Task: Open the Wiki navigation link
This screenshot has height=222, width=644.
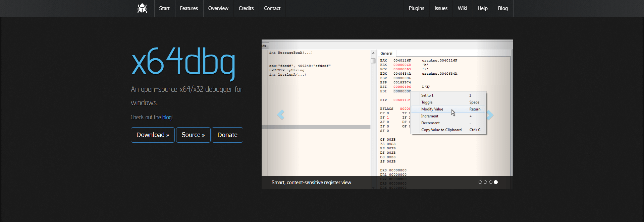Action: [463, 8]
